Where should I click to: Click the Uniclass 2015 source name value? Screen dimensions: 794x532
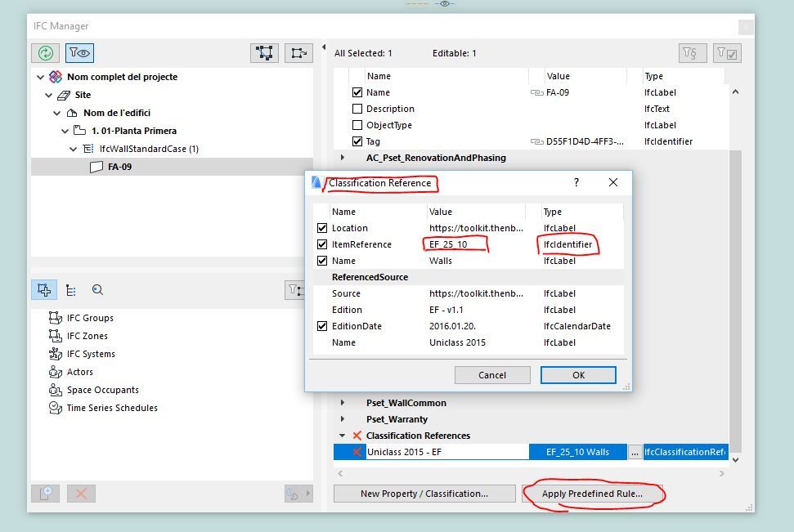(x=457, y=342)
